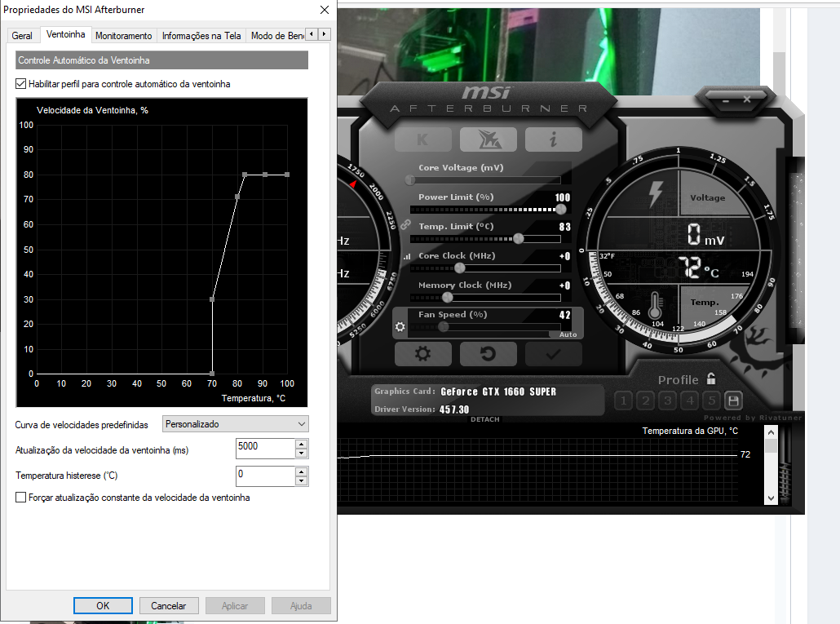Viewport: 840px width, 624px height.
Task: Click the Core Clock slider handle
Action: coord(460,268)
